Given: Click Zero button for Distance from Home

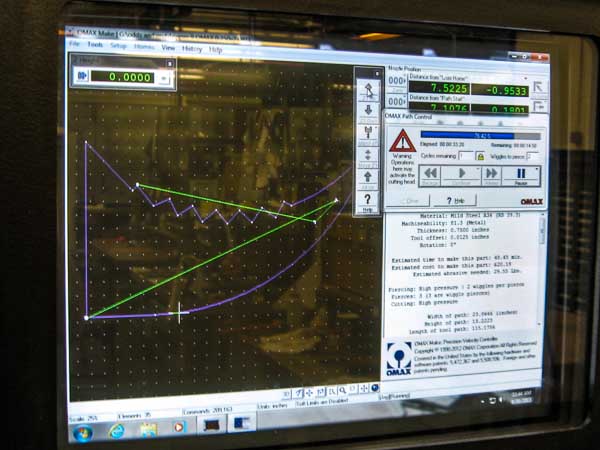Looking at the screenshot, I should [x=397, y=82].
